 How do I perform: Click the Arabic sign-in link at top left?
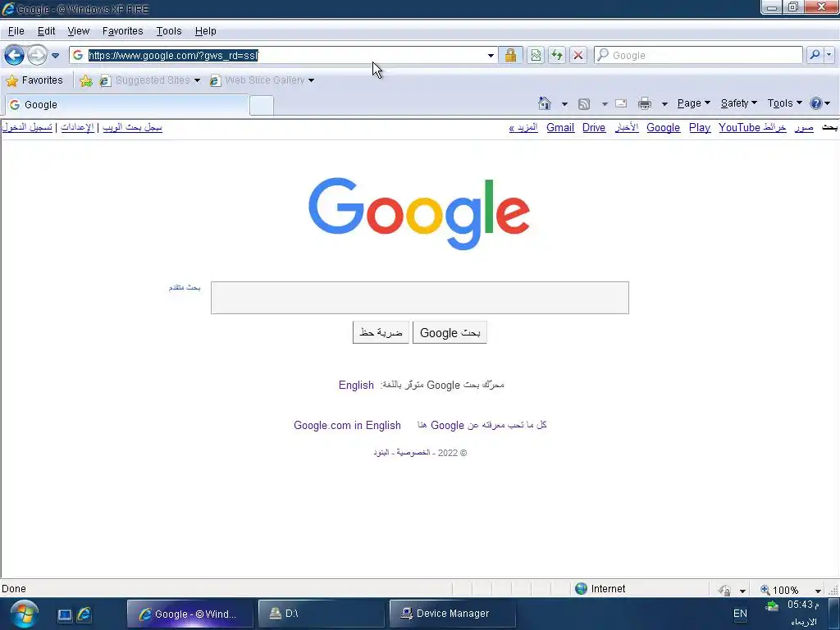point(27,127)
